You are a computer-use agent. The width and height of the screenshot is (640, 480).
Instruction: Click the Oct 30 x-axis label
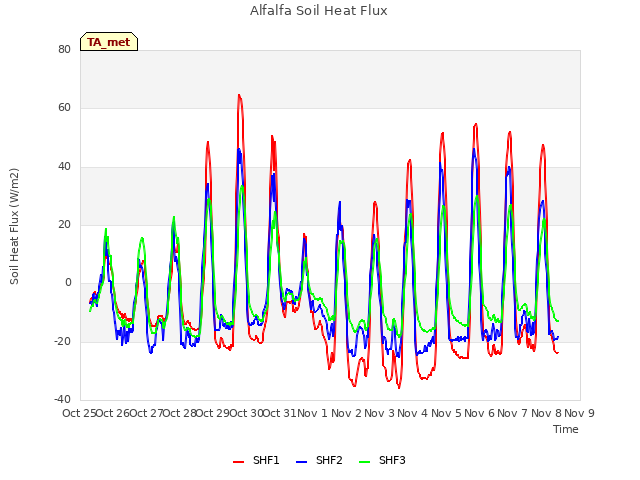(x=247, y=413)
